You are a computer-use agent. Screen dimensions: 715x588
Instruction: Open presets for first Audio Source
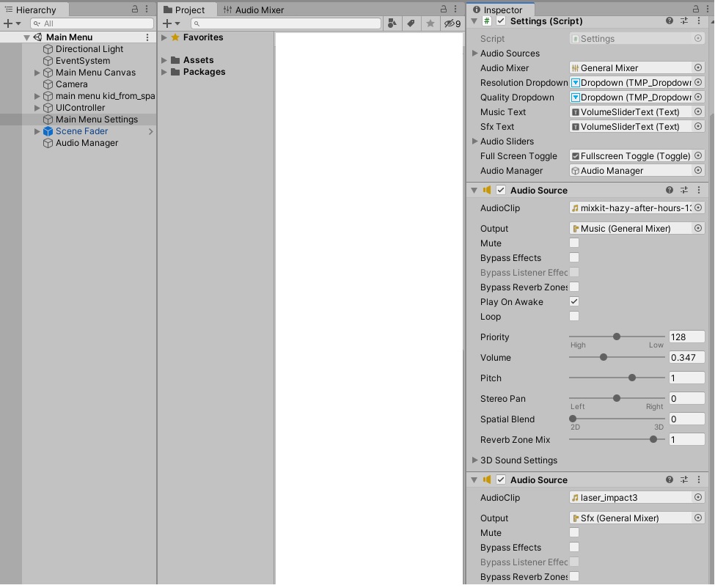tap(684, 190)
